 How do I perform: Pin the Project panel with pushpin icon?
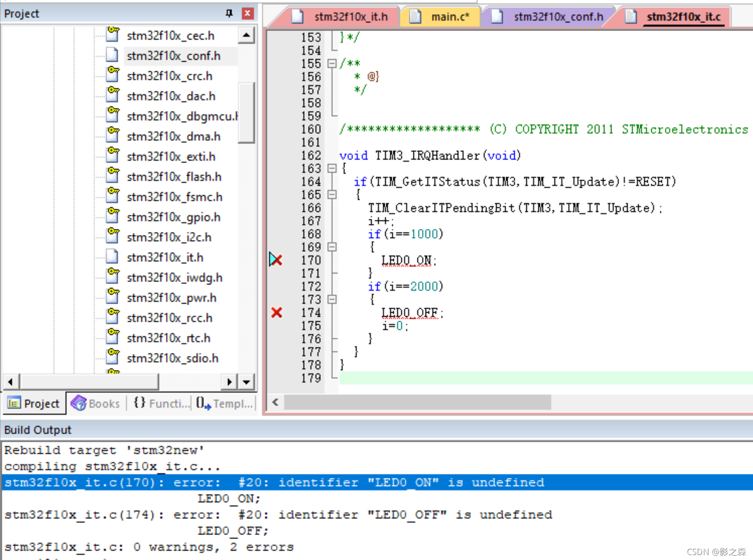coord(229,13)
